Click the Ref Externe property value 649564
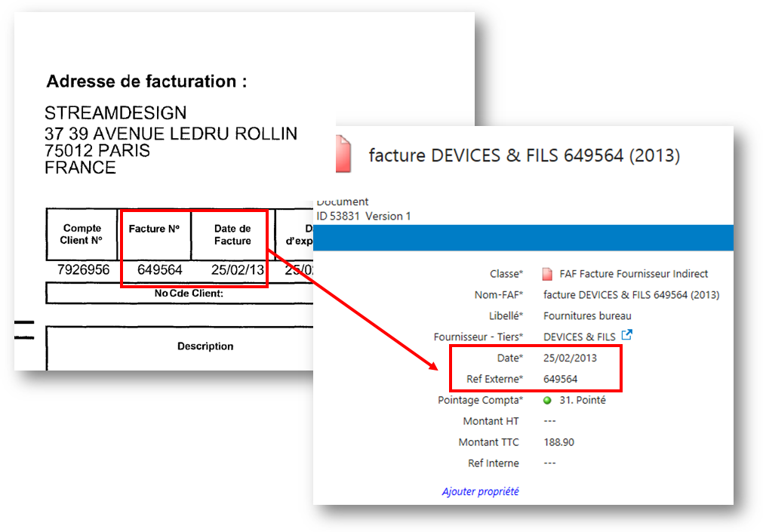The image size is (763, 532). 560,379
